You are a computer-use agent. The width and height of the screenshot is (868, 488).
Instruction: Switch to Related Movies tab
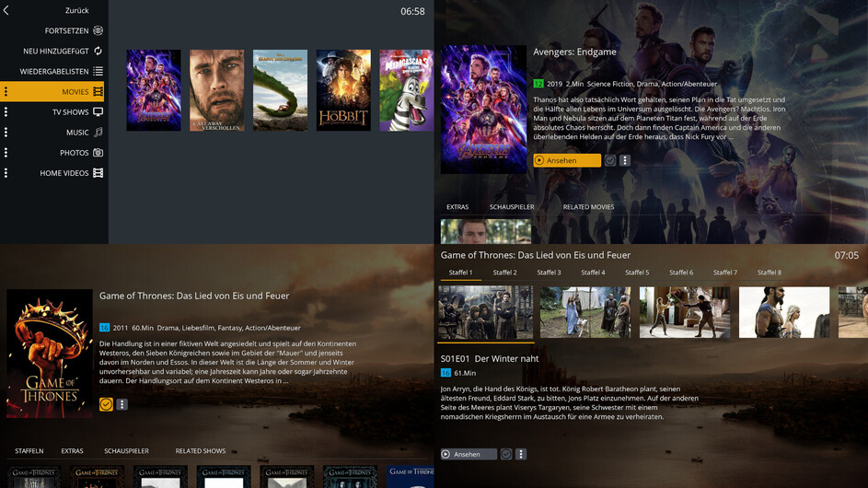coord(588,206)
